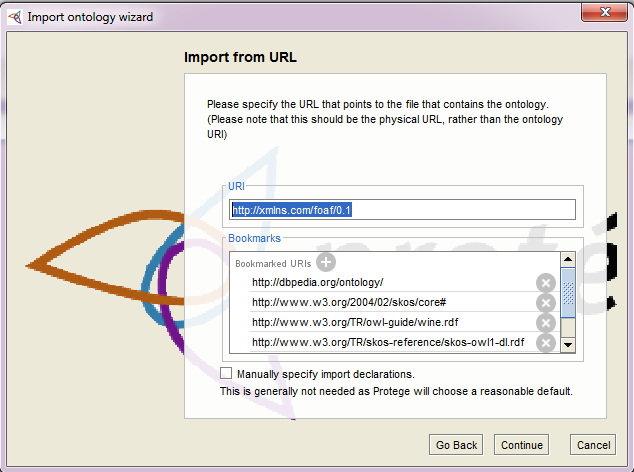Click into the URI text field
This screenshot has width=634, height=472.
pyautogui.click(x=402, y=210)
